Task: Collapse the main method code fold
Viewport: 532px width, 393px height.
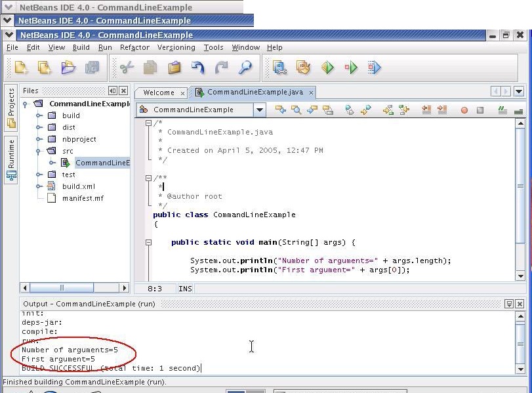Action: tap(148, 242)
